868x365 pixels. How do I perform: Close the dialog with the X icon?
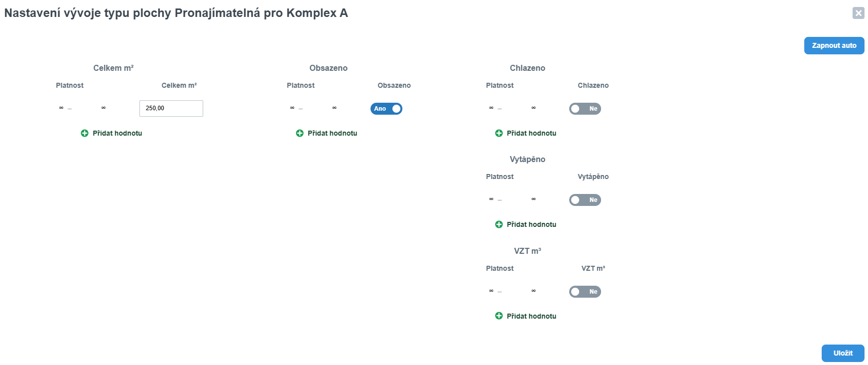pyautogui.click(x=859, y=13)
